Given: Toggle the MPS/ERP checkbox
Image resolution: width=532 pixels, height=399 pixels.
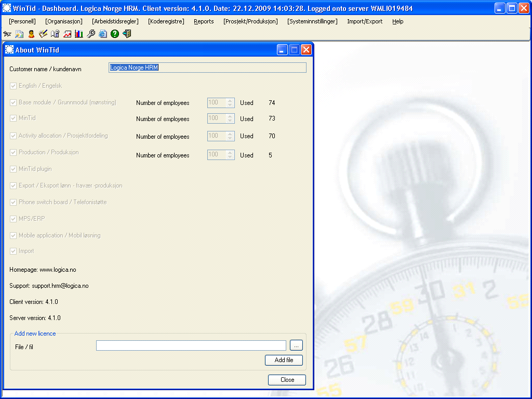Looking at the screenshot, I should (x=13, y=219).
